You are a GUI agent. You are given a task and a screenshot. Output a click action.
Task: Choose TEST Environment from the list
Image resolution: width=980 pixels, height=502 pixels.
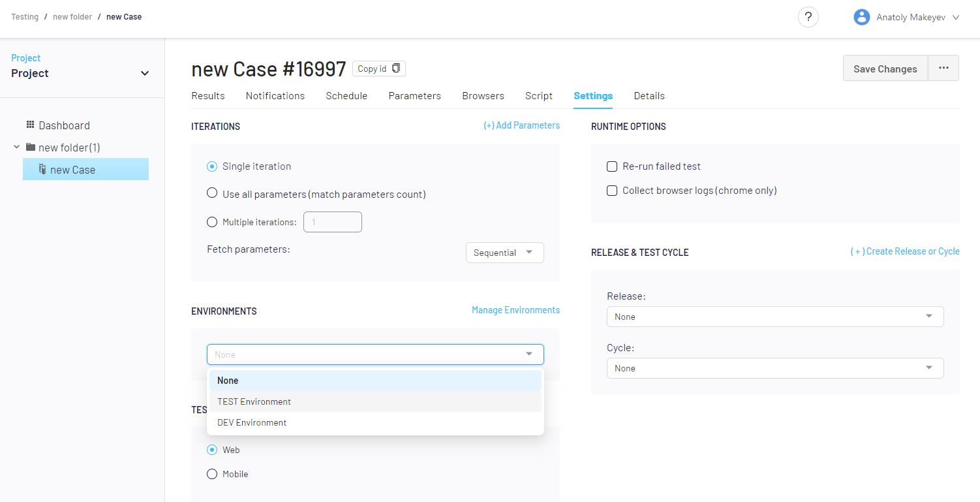point(254,401)
